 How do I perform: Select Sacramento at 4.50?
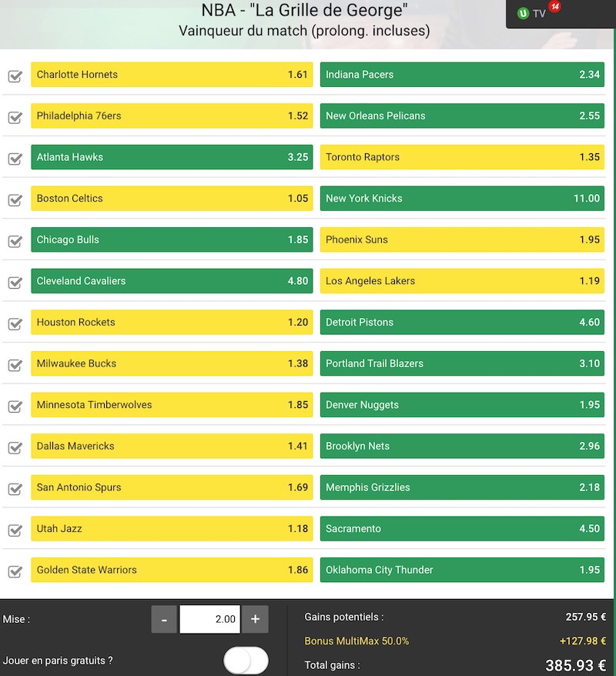click(462, 529)
